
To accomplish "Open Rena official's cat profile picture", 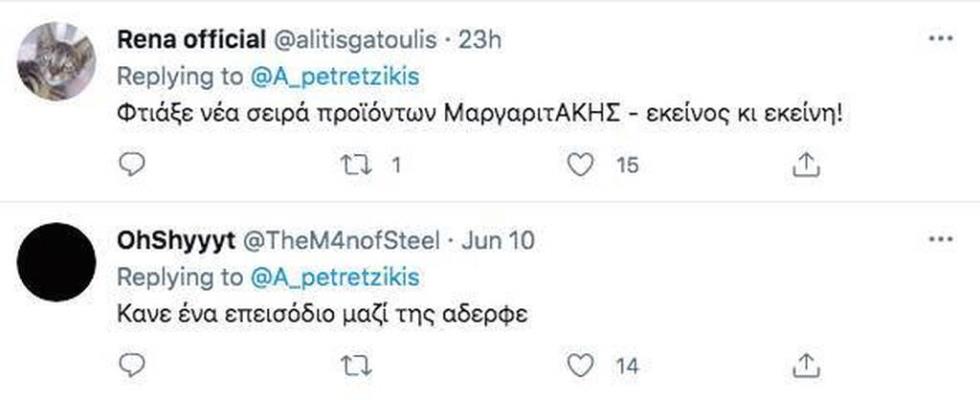I will point(56,61).
